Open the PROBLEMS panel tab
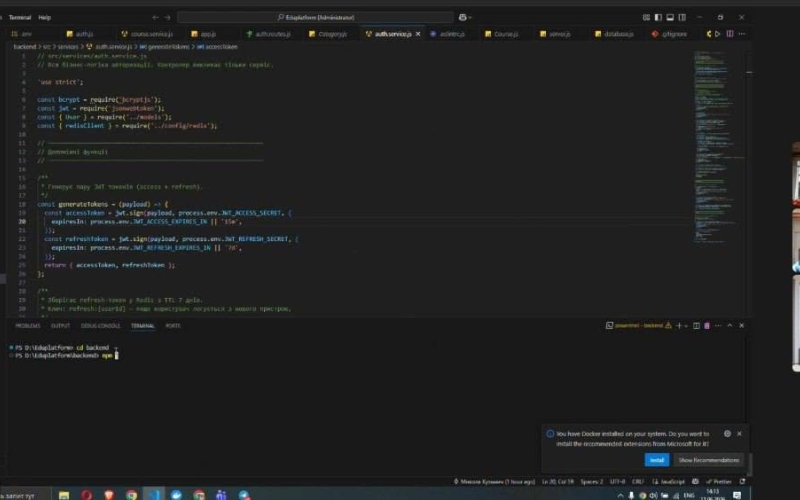The height and width of the screenshot is (500, 800). tap(28, 326)
